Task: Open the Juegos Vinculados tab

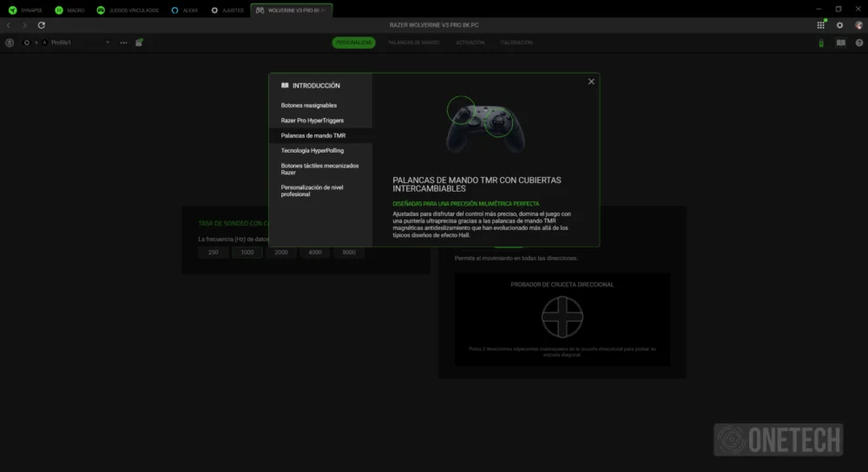Action: pos(128,10)
